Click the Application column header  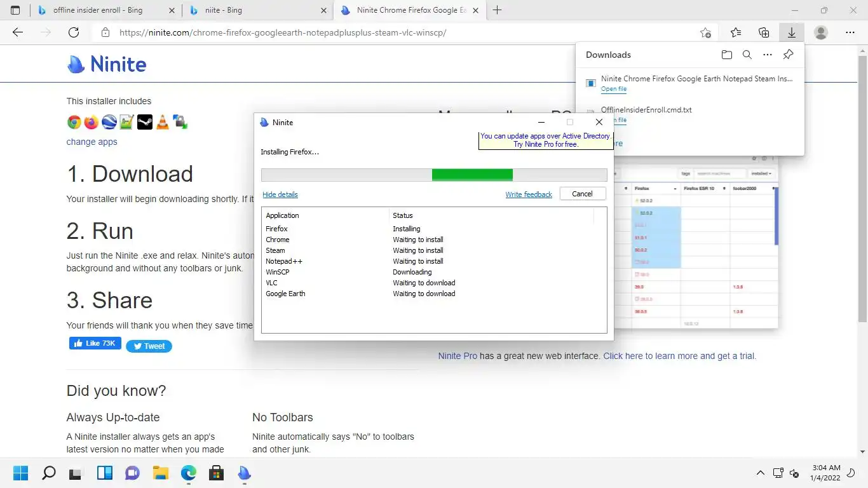pyautogui.click(x=325, y=215)
